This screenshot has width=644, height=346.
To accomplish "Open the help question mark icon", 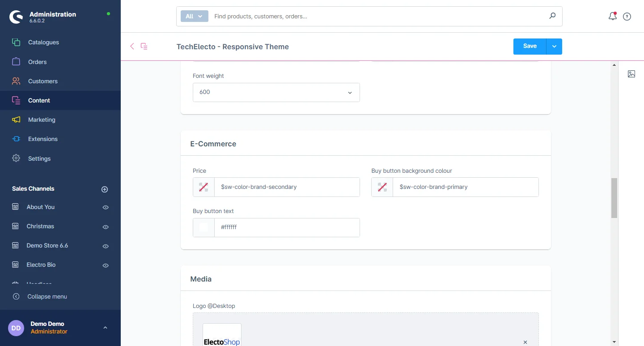I will (627, 17).
